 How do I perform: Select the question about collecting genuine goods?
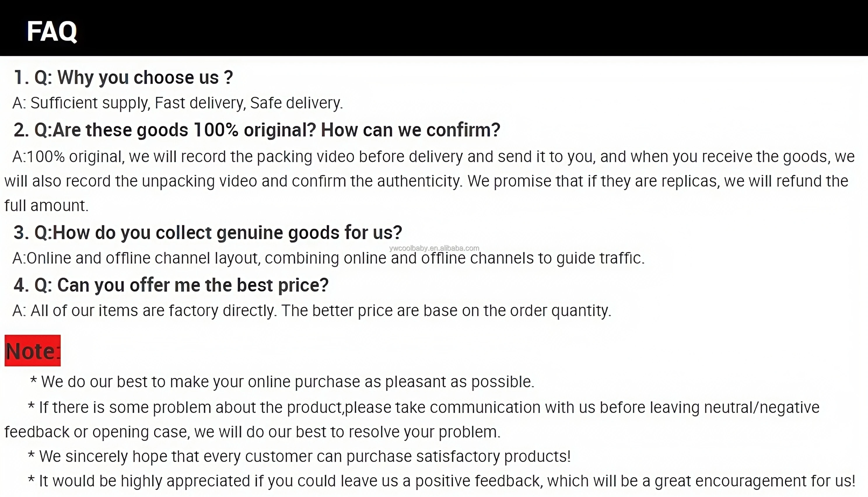(x=208, y=232)
